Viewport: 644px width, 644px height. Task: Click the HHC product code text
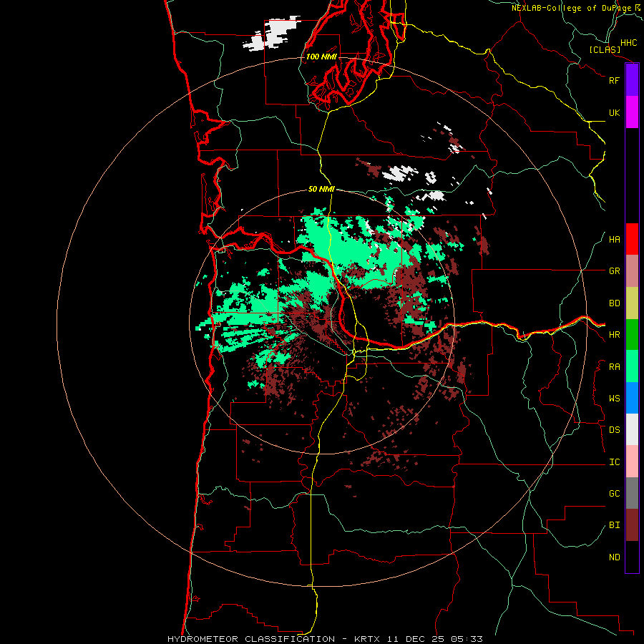[629, 43]
